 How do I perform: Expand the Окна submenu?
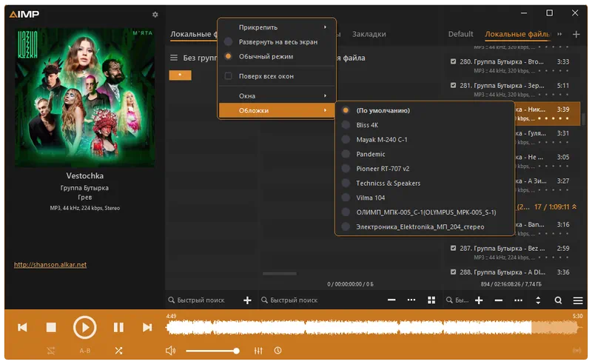[277, 96]
